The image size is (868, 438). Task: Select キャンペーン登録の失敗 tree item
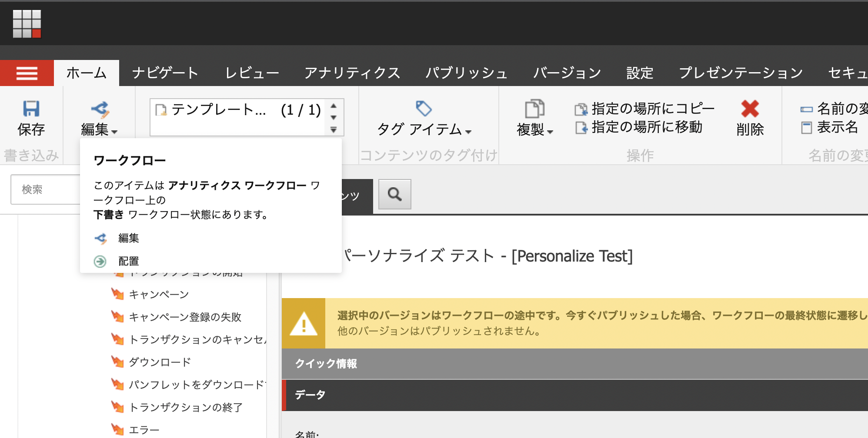pos(185,317)
